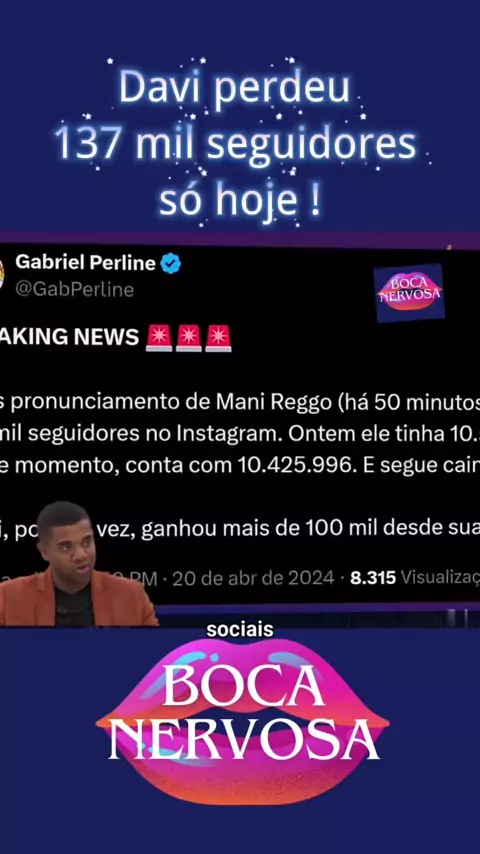Click the blue verified badge beside Gabriel Perline
This screenshot has width=480, height=854.
click(x=171, y=264)
